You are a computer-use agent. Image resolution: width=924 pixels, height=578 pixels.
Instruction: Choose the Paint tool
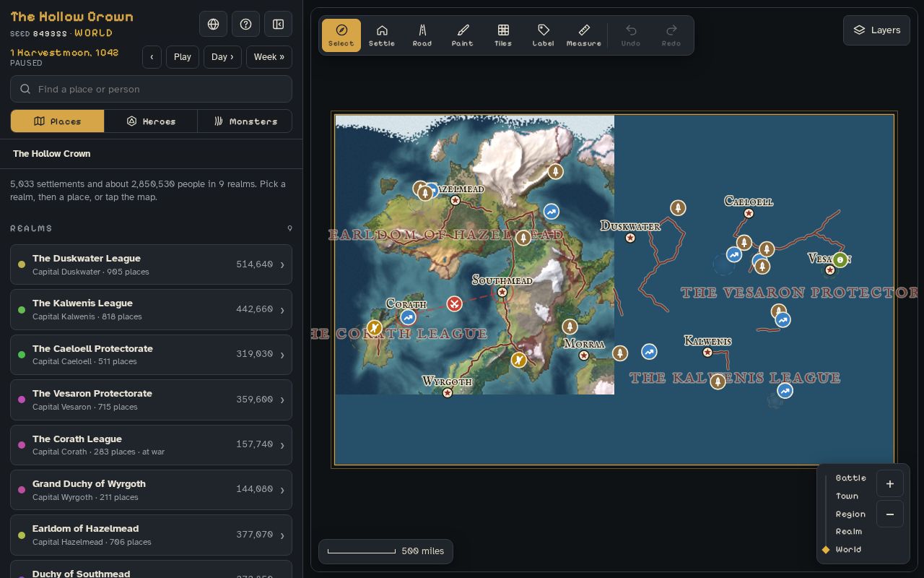(x=463, y=35)
